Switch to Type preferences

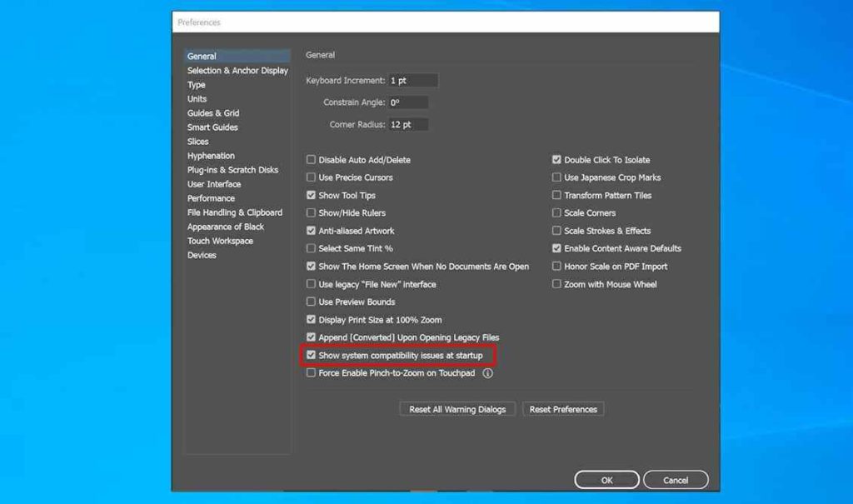pyautogui.click(x=197, y=85)
